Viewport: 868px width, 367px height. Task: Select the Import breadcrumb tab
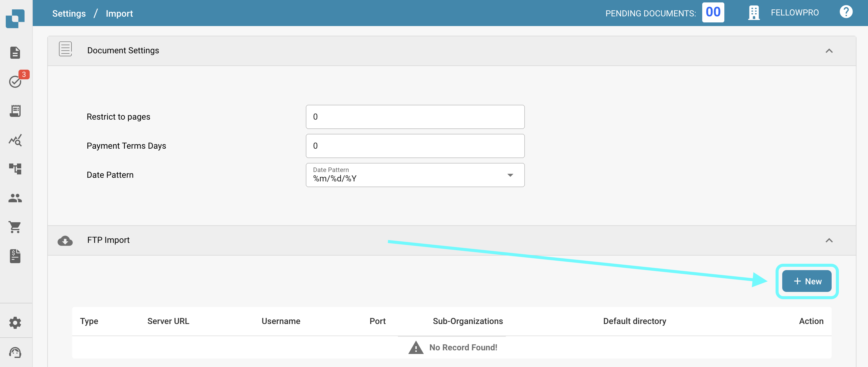[x=119, y=13]
